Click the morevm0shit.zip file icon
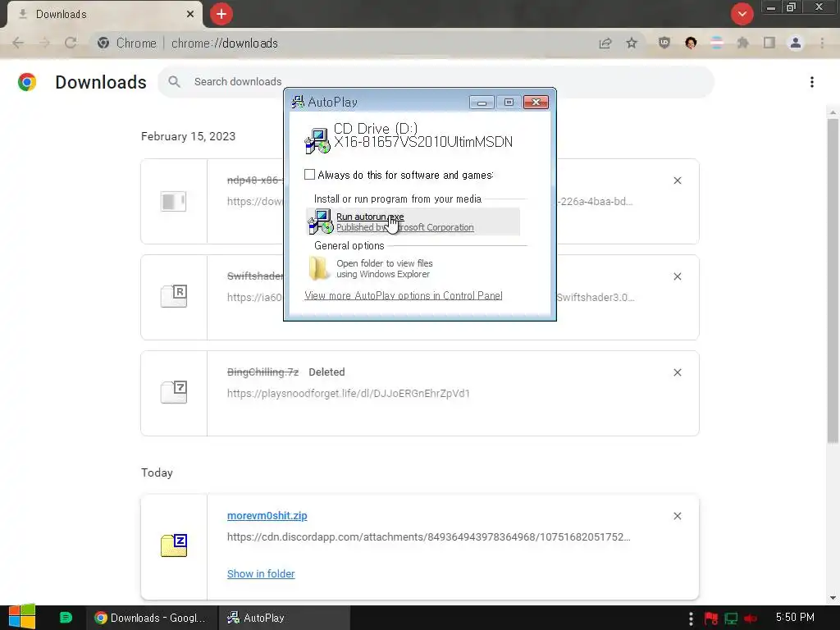Screen dimensions: 840x630 [174, 546]
